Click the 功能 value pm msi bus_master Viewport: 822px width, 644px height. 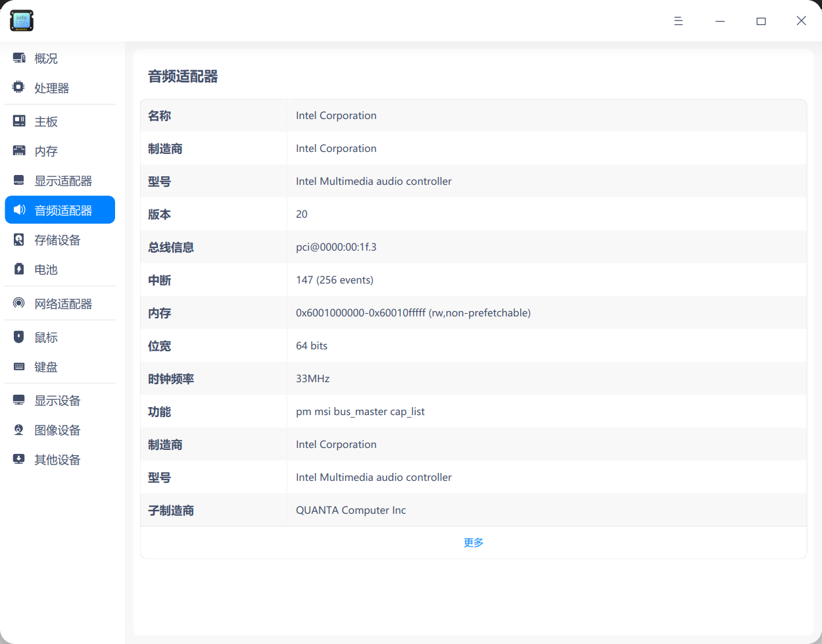point(360,412)
